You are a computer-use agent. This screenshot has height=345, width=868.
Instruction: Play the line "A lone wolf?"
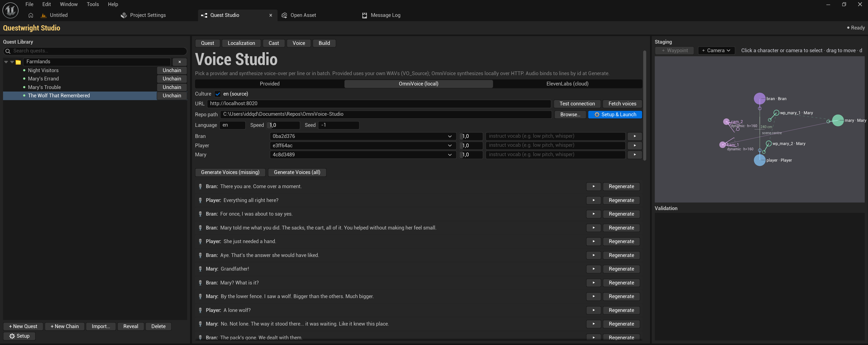[593, 310]
